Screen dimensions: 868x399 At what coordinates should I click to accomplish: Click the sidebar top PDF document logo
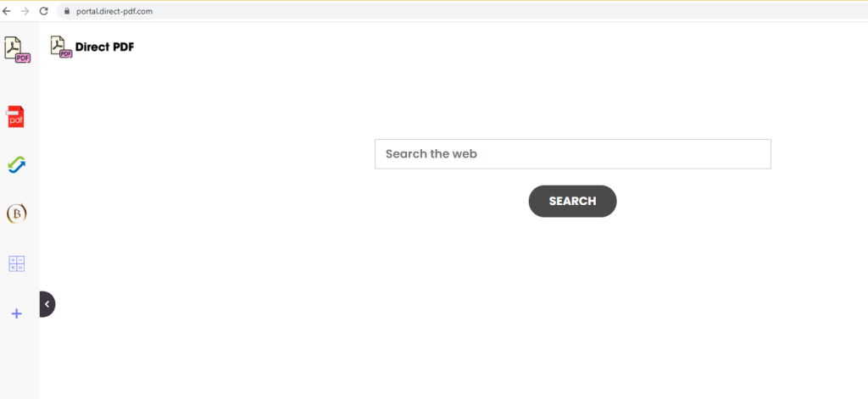(17, 50)
